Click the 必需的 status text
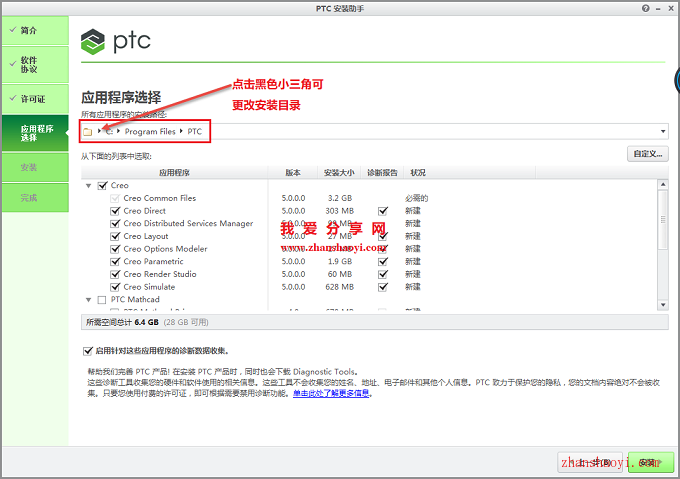The height and width of the screenshot is (479, 680). point(416,198)
